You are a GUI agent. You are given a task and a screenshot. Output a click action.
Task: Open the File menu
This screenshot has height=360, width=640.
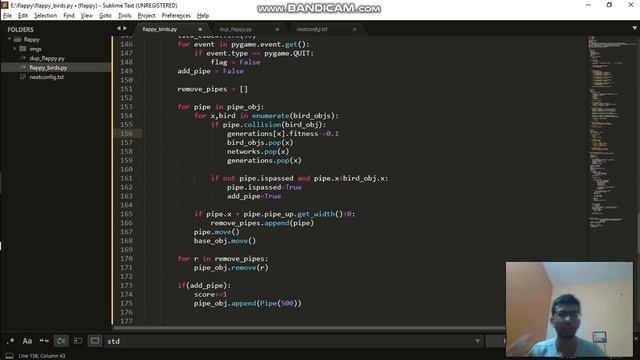(x=7, y=16)
